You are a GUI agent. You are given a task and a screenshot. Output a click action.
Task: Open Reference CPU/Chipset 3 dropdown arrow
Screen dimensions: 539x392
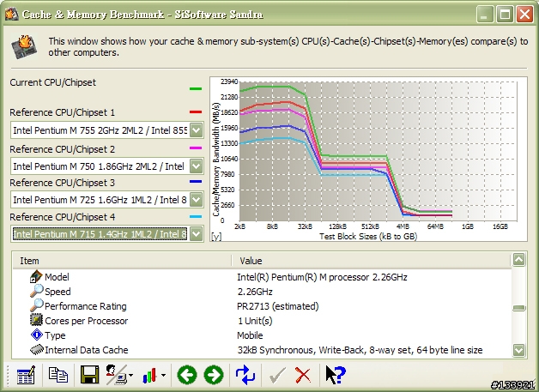[x=197, y=200]
